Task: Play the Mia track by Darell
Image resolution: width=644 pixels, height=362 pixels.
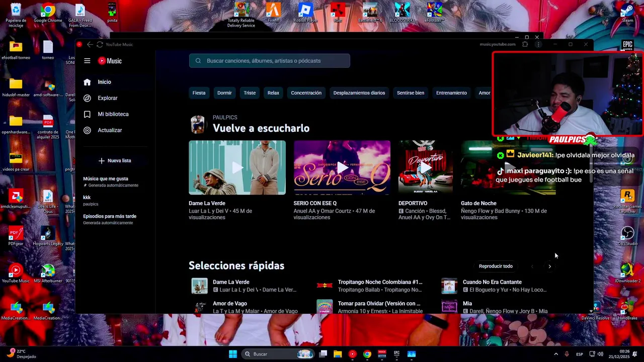Action: click(x=449, y=307)
